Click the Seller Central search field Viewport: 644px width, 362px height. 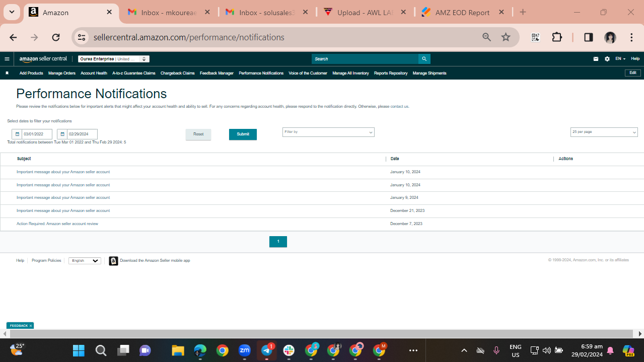click(x=365, y=59)
